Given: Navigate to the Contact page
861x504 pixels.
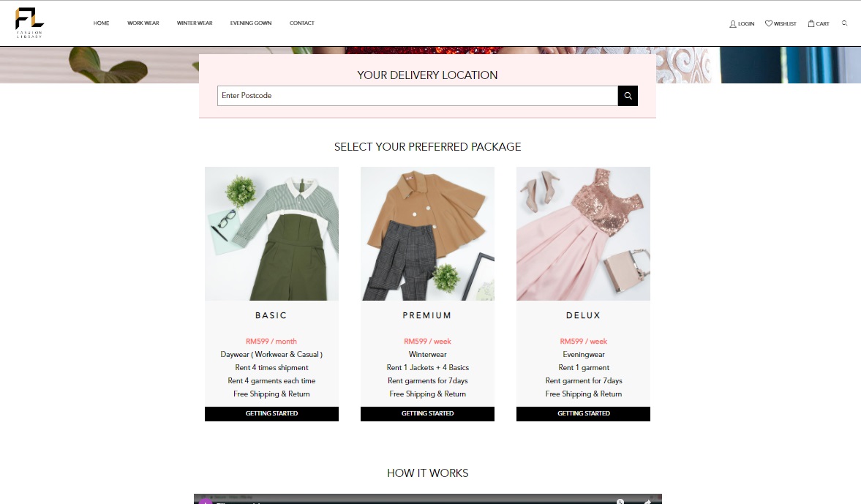Looking at the screenshot, I should [x=301, y=23].
